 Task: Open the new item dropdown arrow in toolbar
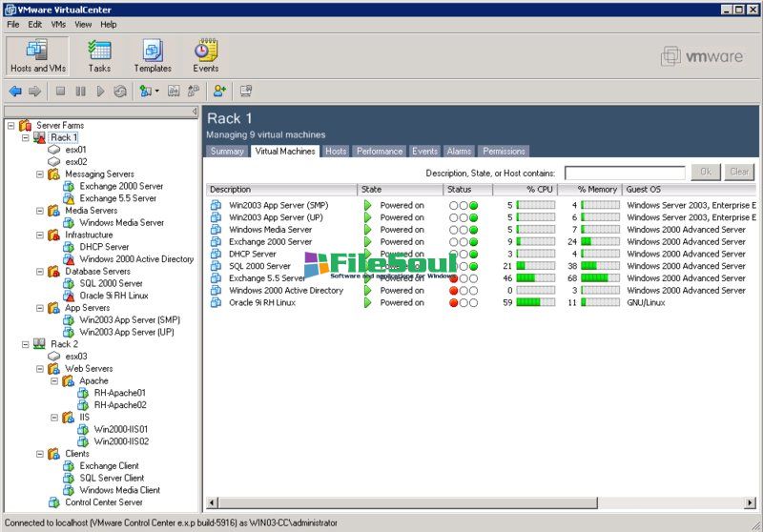point(157,92)
